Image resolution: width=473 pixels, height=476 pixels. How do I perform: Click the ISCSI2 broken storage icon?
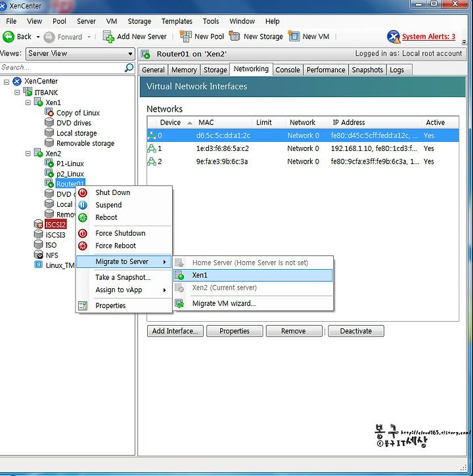[x=39, y=224]
